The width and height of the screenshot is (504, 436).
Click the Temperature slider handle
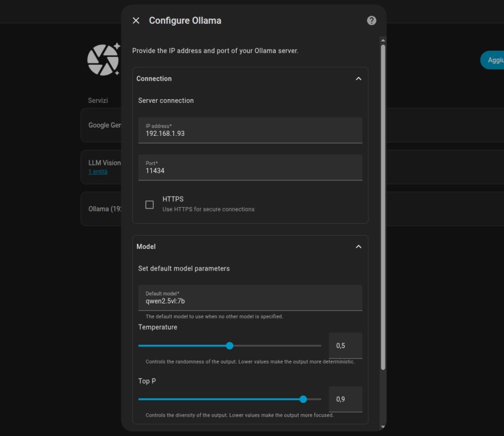click(229, 346)
